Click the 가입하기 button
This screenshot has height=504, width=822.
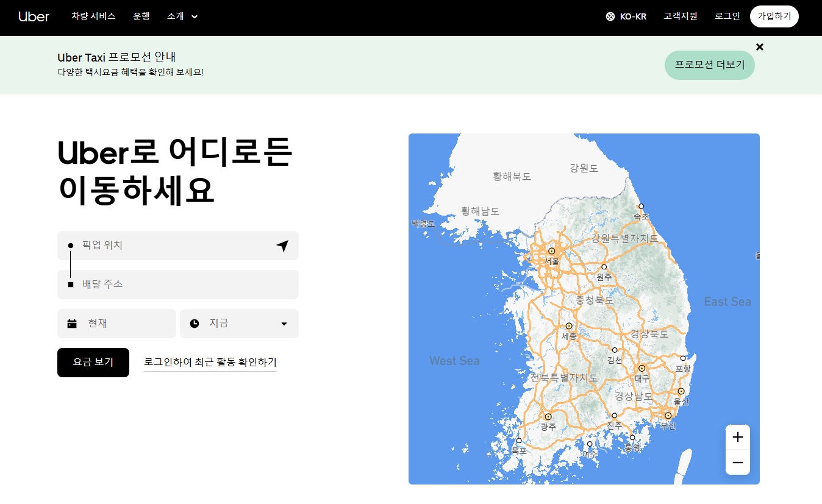[774, 16]
